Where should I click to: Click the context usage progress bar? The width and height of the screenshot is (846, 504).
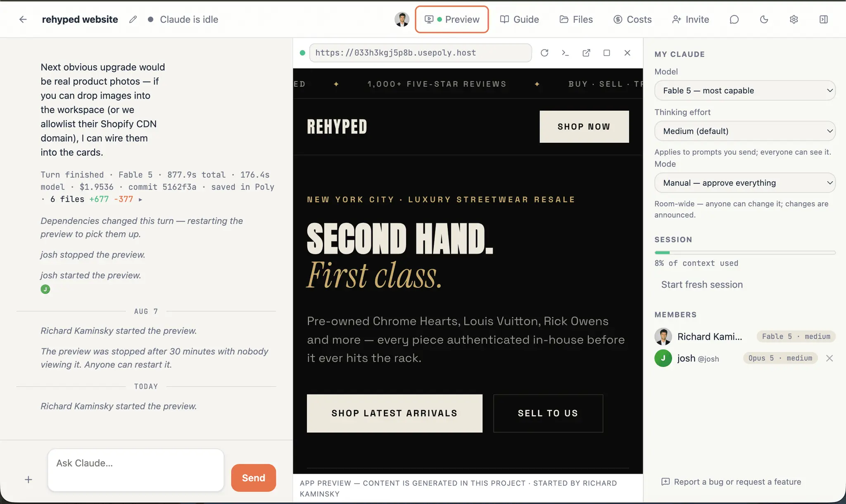745,253
